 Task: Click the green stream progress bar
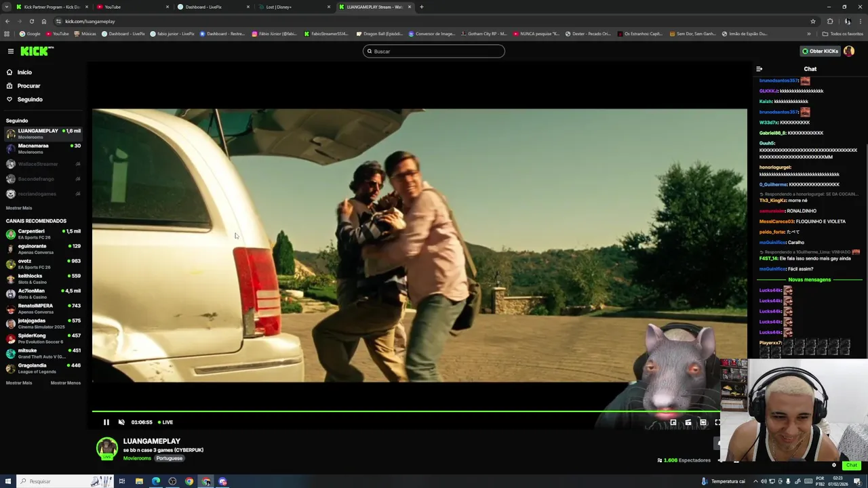(x=407, y=411)
